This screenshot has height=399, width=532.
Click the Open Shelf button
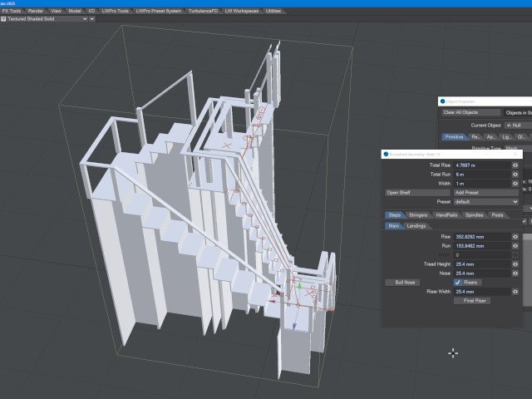(x=417, y=193)
